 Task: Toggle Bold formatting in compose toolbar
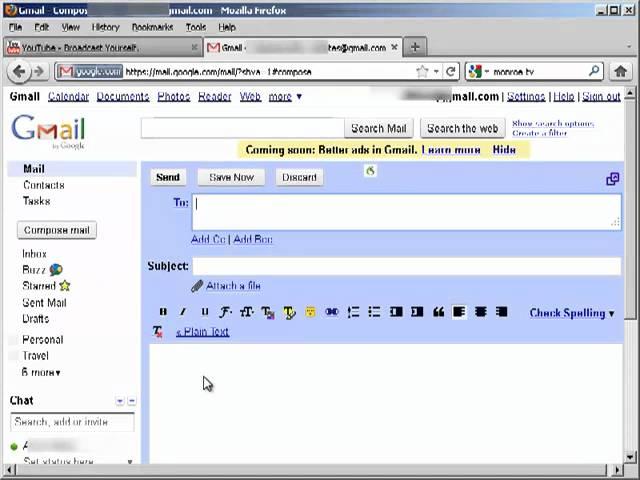(x=163, y=312)
